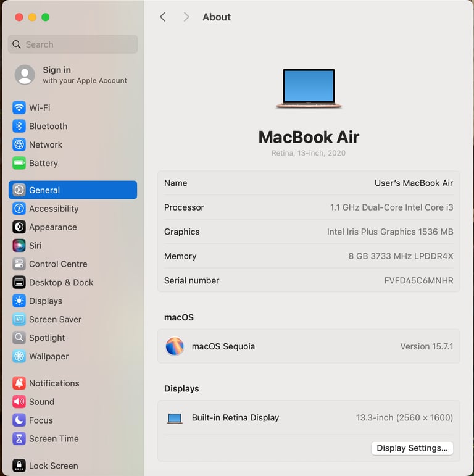Select the Displays sun icon
The width and height of the screenshot is (474, 476).
coord(19,301)
